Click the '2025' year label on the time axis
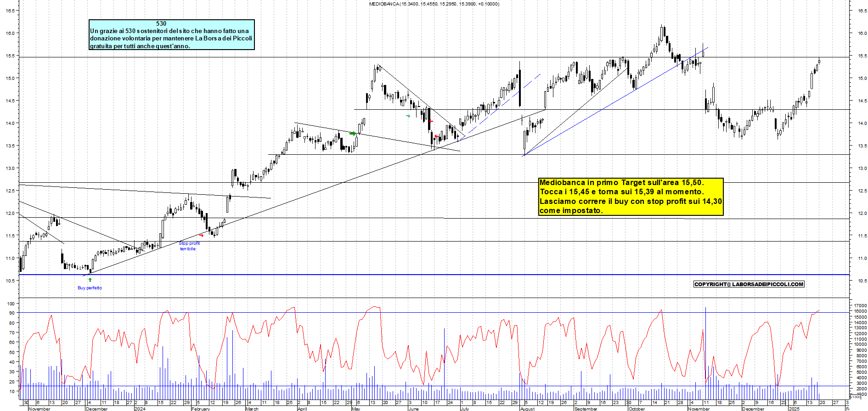The width and height of the screenshot is (868, 411). [x=794, y=409]
